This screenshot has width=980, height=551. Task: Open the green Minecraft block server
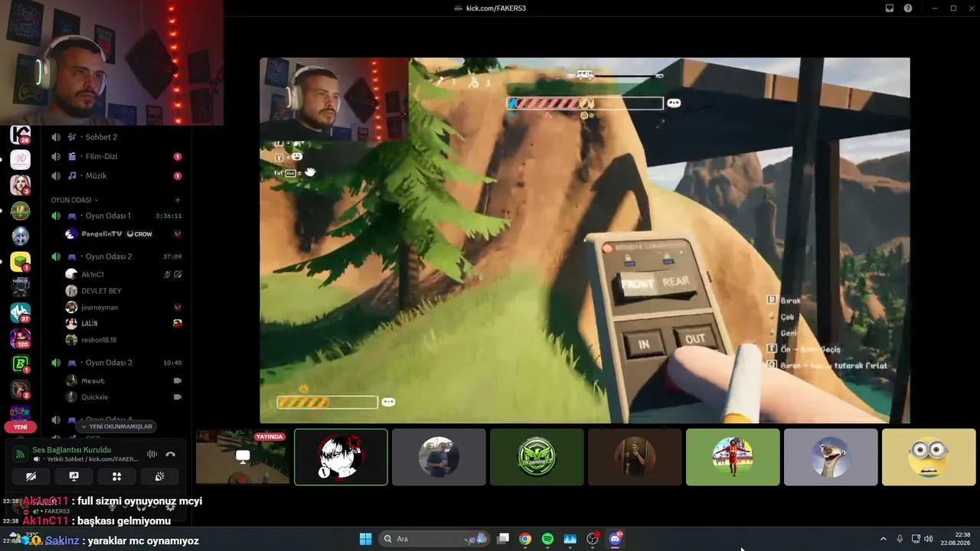20,262
